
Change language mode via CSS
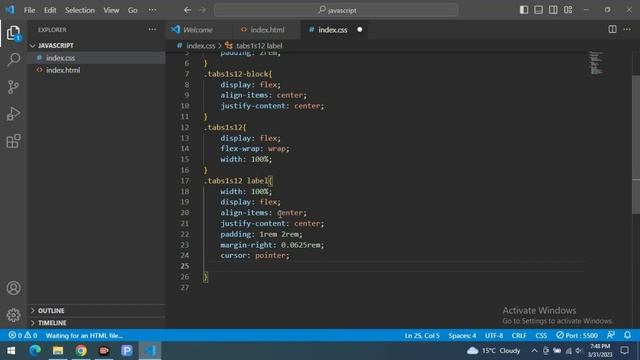point(541,336)
